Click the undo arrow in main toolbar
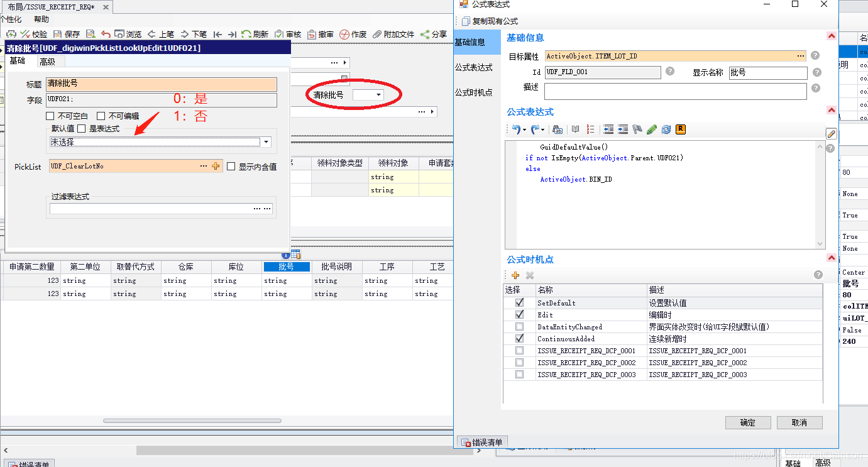The image size is (868, 467). click(x=106, y=35)
